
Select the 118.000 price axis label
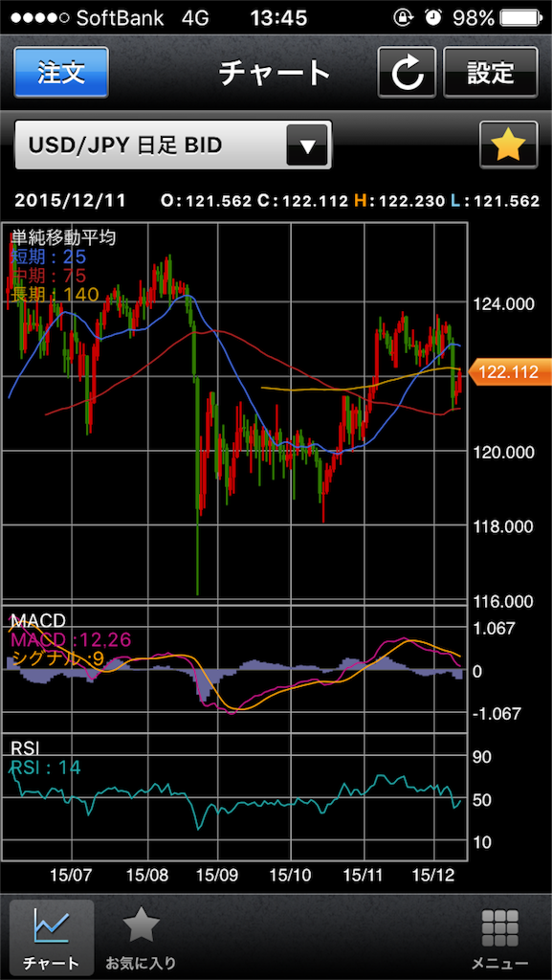click(x=503, y=526)
